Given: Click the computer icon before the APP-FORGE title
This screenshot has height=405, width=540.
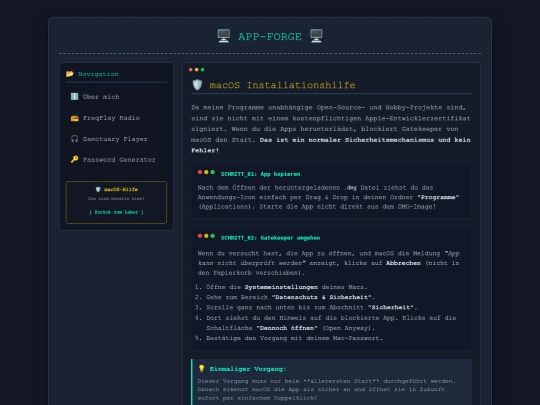Looking at the screenshot, I should 224,36.
